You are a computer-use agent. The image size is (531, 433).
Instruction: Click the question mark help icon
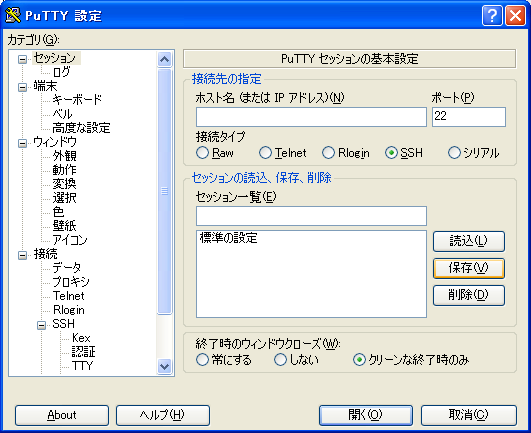pos(492,16)
